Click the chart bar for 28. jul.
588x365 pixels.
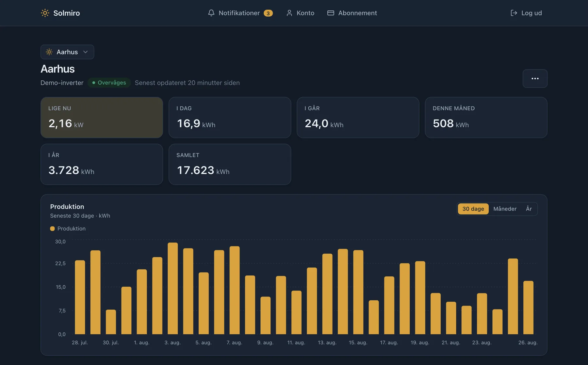point(80,297)
